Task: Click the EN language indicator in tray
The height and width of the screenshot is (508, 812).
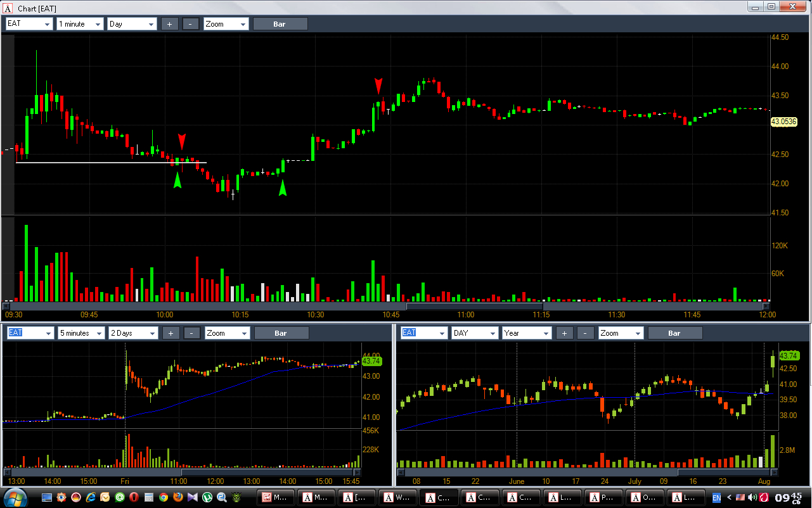Action: pyautogui.click(x=716, y=497)
